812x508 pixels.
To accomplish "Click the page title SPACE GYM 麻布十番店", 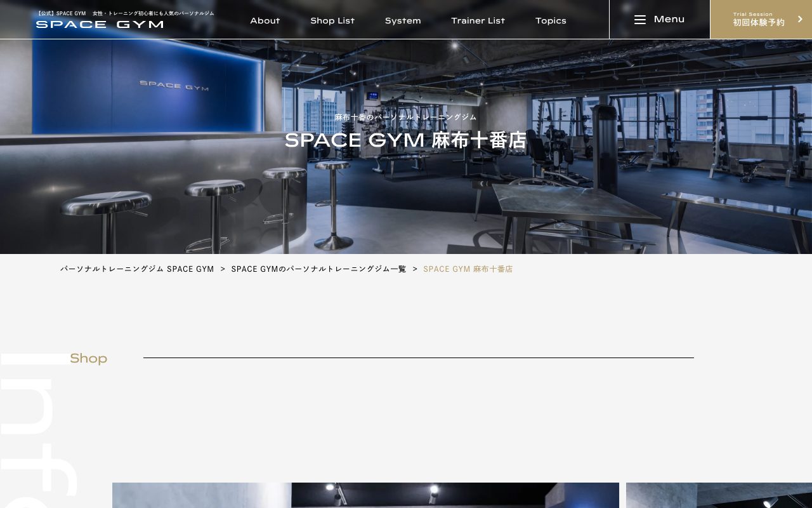I will [405, 140].
